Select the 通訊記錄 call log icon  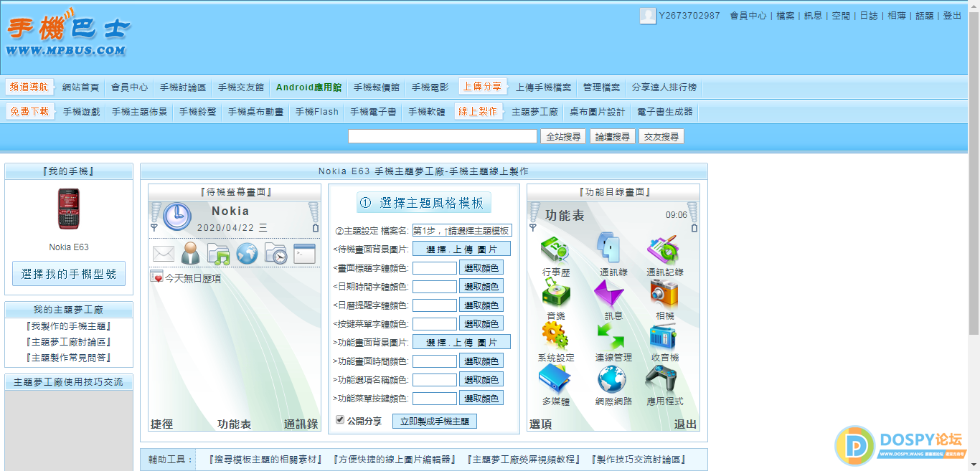click(x=664, y=249)
